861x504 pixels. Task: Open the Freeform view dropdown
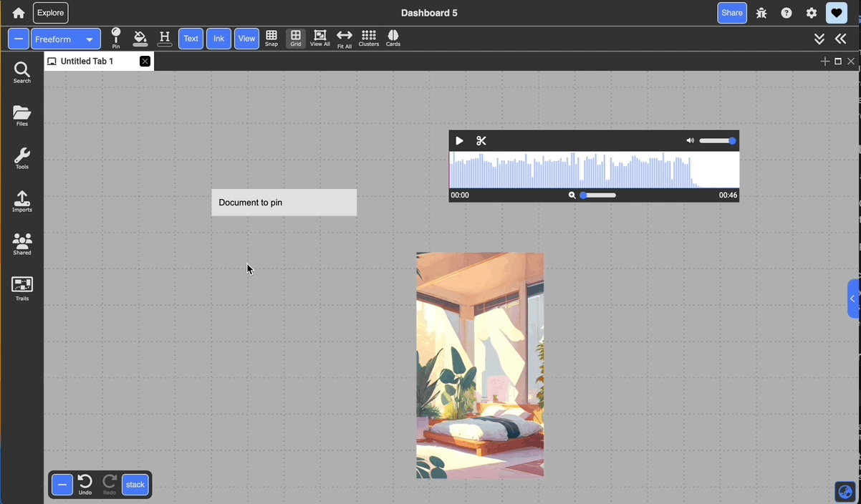65,39
